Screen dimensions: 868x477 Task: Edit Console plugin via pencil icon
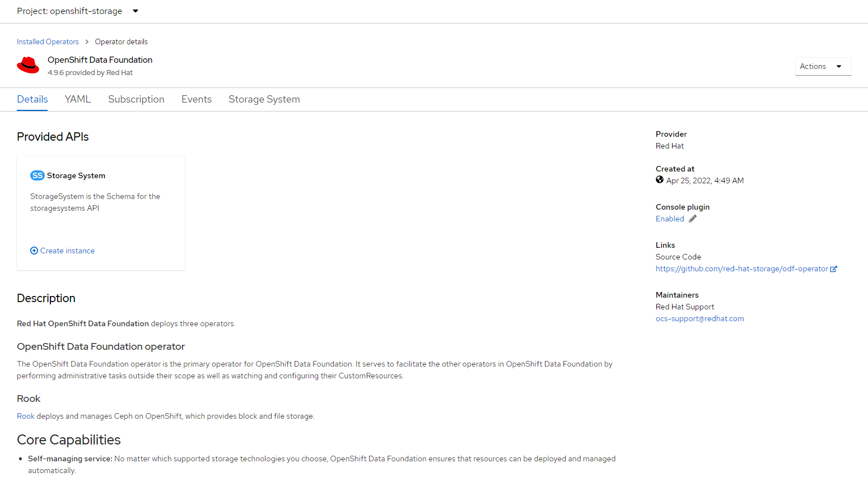(693, 219)
